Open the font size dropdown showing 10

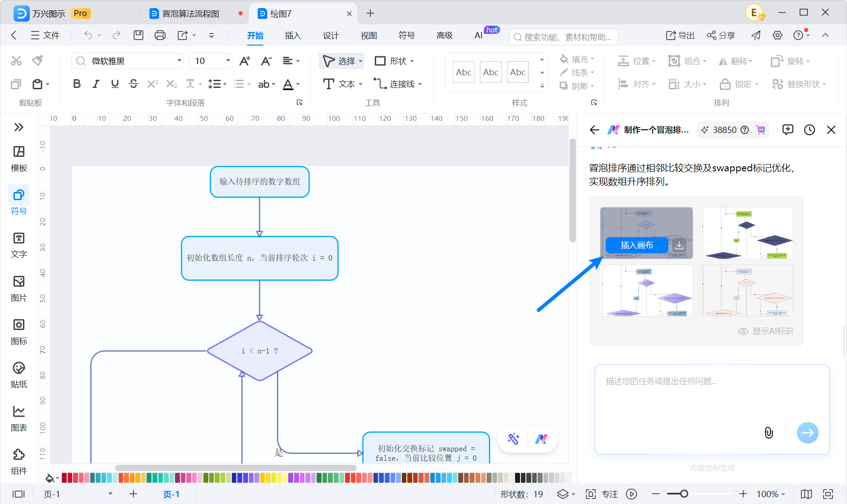[x=228, y=60]
